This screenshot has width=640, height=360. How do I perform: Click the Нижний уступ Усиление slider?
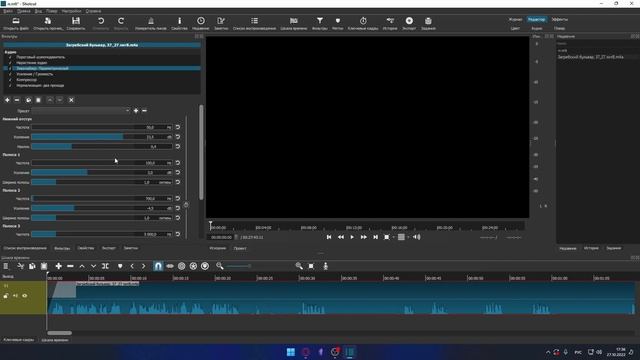coord(102,137)
